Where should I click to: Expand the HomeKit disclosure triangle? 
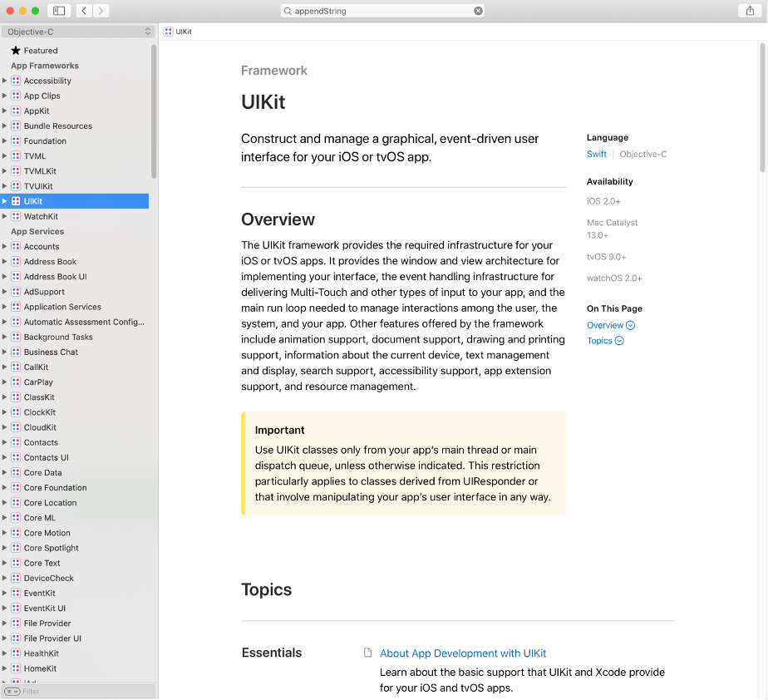point(4,668)
